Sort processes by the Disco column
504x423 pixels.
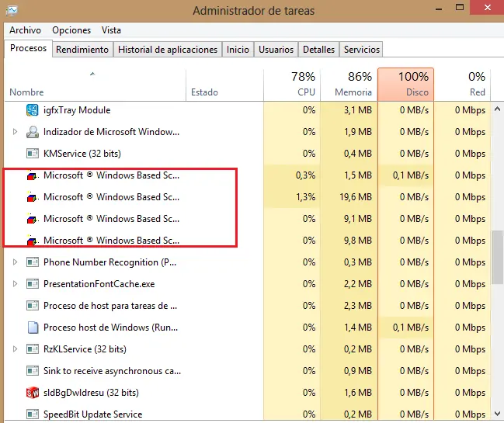(x=405, y=85)
